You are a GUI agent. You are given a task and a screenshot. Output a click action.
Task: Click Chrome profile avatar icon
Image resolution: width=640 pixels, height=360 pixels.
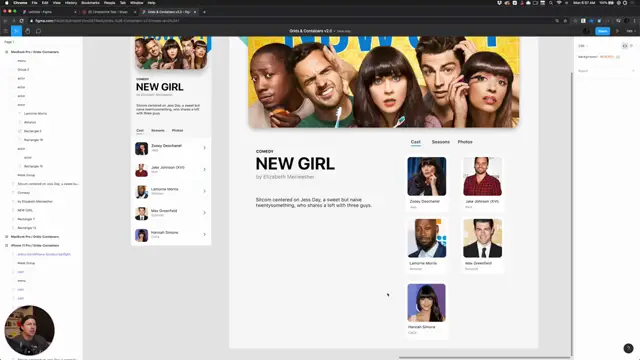pos(627,21)
